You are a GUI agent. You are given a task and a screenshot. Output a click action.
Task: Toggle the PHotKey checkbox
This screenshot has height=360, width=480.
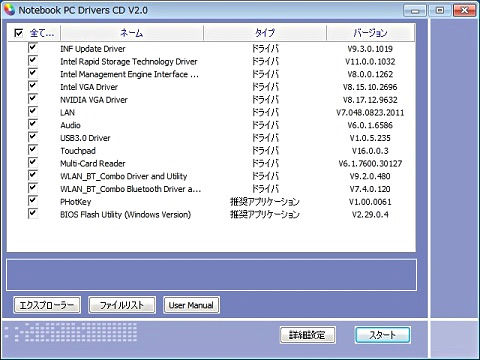coord(33,201)
